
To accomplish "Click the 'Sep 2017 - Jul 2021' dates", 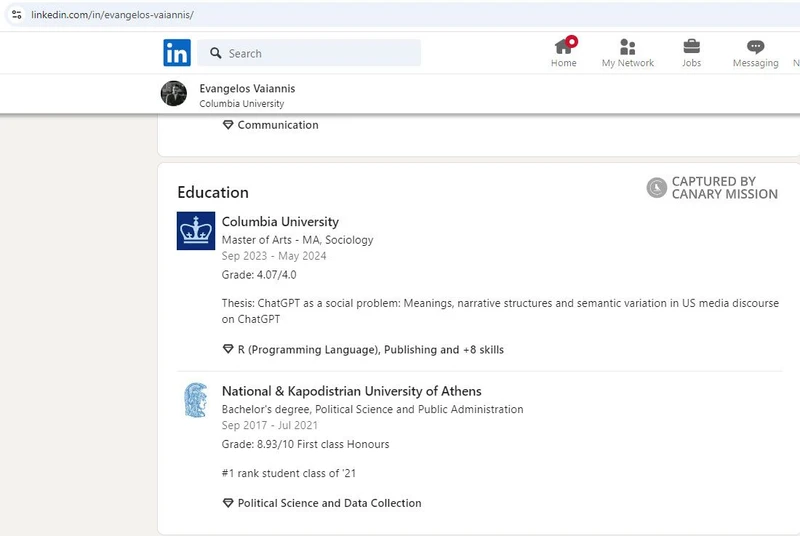I will pyautogui.click(x=269, y=425).
